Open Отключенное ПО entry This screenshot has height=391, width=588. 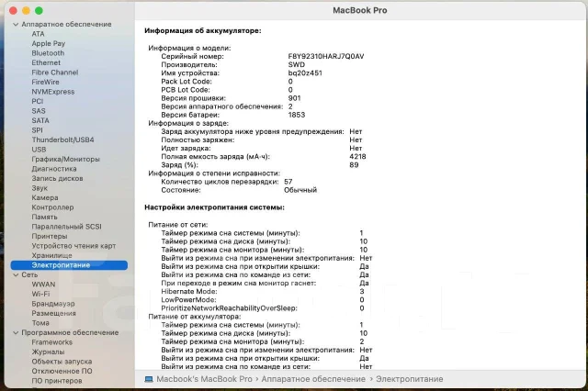tap(62, 371)
